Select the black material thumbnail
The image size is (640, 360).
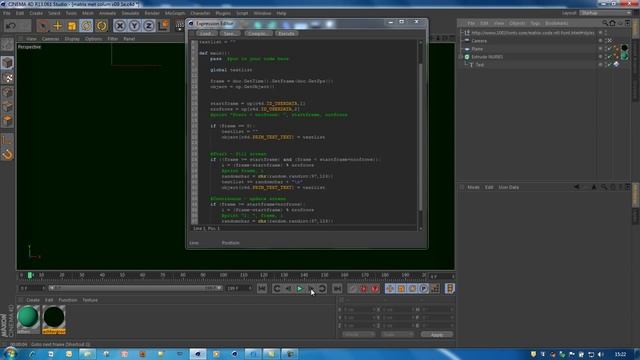[54, 319]
